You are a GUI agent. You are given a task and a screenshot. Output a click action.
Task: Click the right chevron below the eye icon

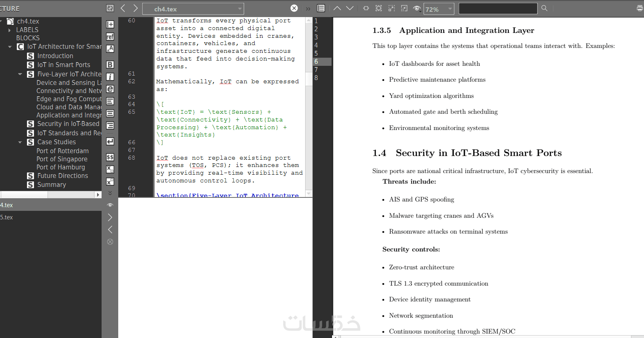pyautogui.click(x=110, y=217)
